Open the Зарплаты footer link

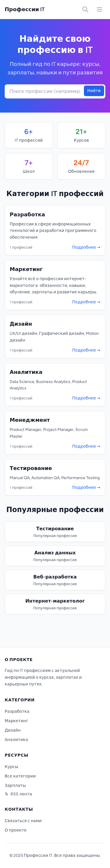(15, 785)
